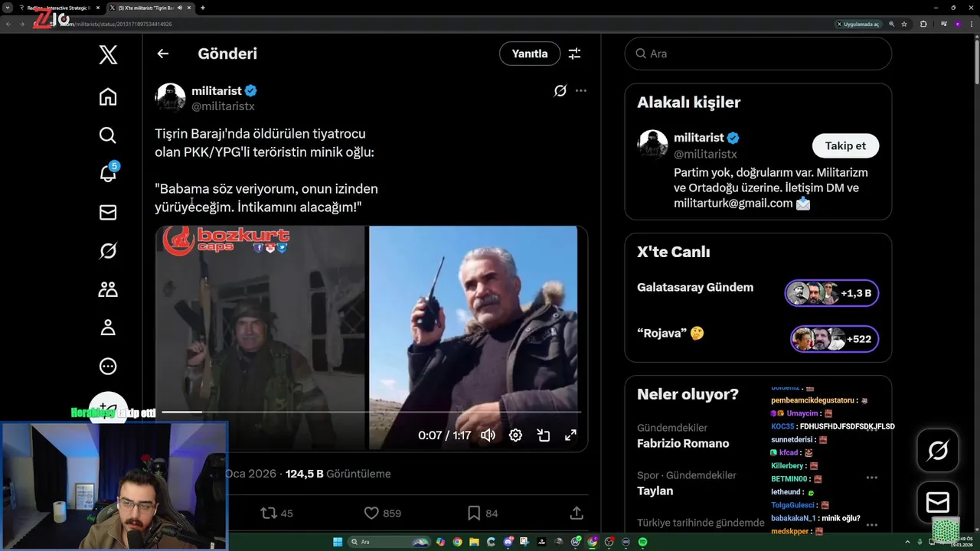The image size is (980, 551).
Task: Open Notifications bell with 5 badge
Action: (108, 173)
